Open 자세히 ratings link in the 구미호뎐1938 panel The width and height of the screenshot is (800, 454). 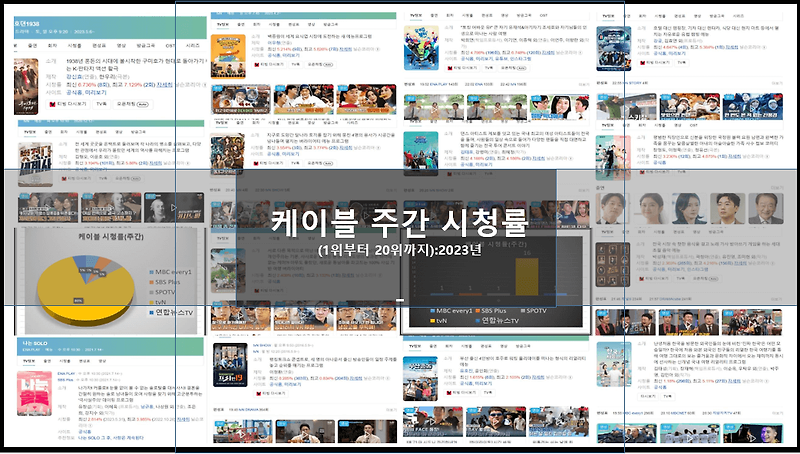click(164, 85)
